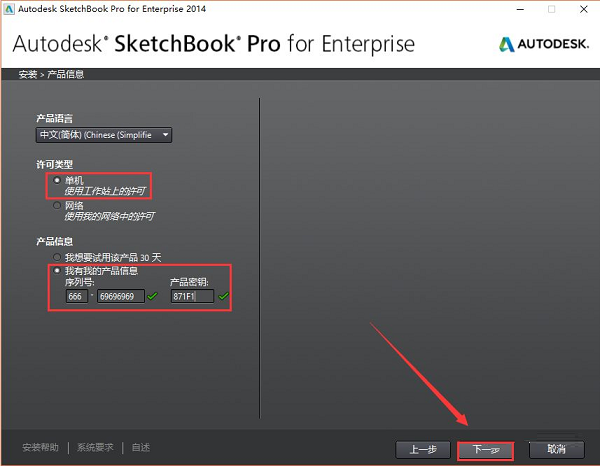This screenshot has height=466, width=600.
Task: Click the green checkmark next to serial number
Action: (x=152, y=296)
